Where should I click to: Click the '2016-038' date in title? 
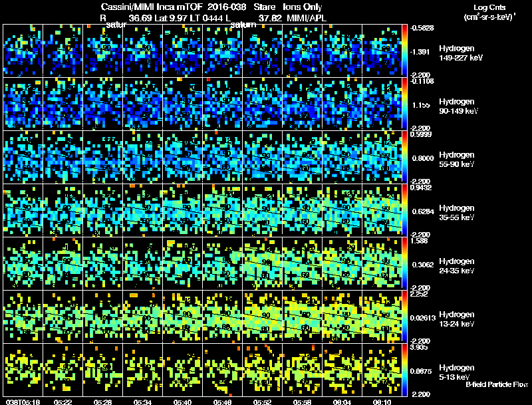click(227, 7)
